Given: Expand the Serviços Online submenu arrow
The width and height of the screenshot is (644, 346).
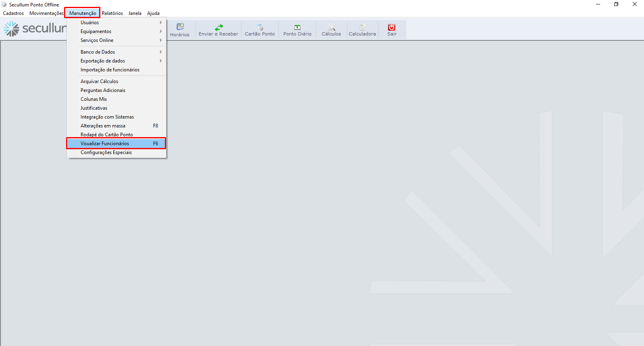Looking at the screenshot, I should coord(160,40).
